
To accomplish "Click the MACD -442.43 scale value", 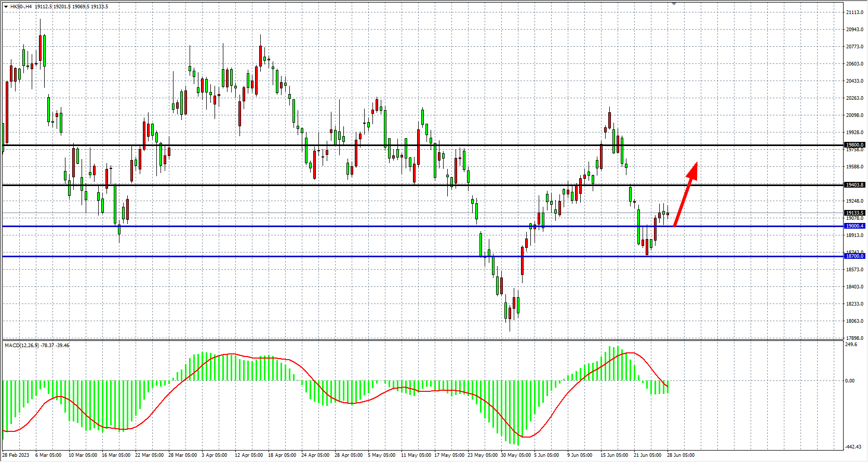I will (x=853, y=447).
